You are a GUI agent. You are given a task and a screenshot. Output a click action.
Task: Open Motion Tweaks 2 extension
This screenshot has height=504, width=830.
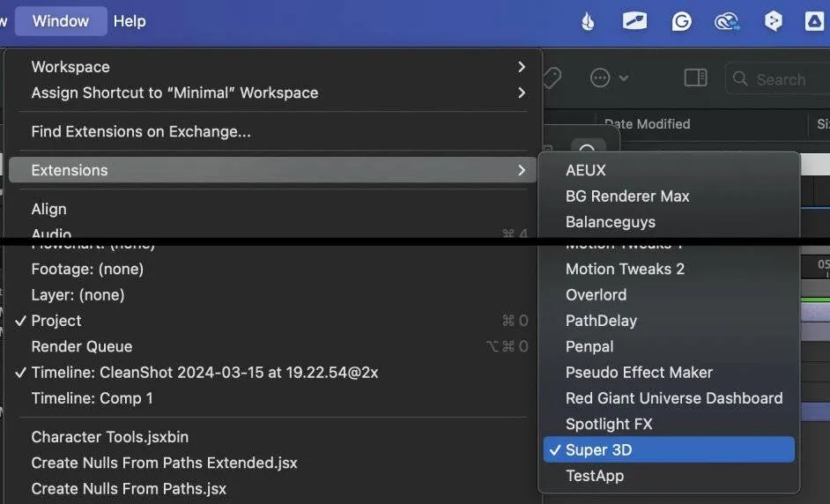(669, 269)
